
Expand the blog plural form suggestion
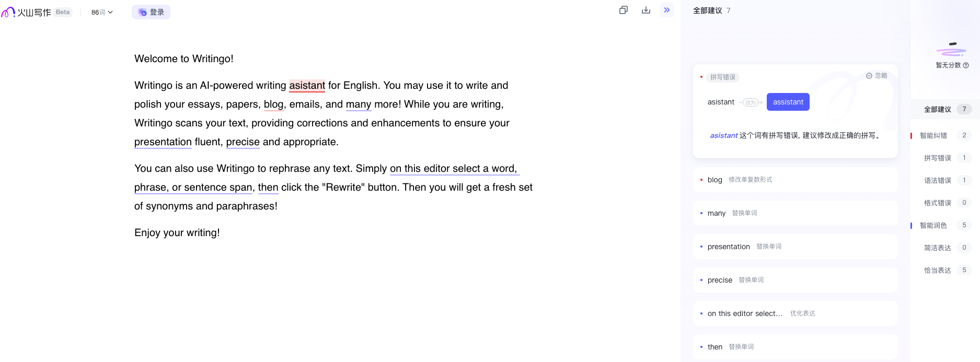click(794, 180)
